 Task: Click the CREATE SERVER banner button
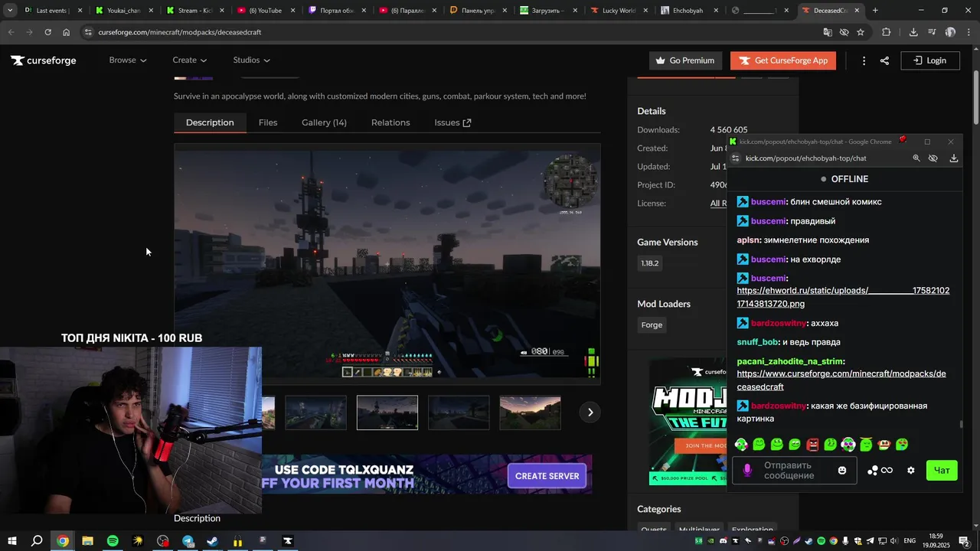coord(547,476)
